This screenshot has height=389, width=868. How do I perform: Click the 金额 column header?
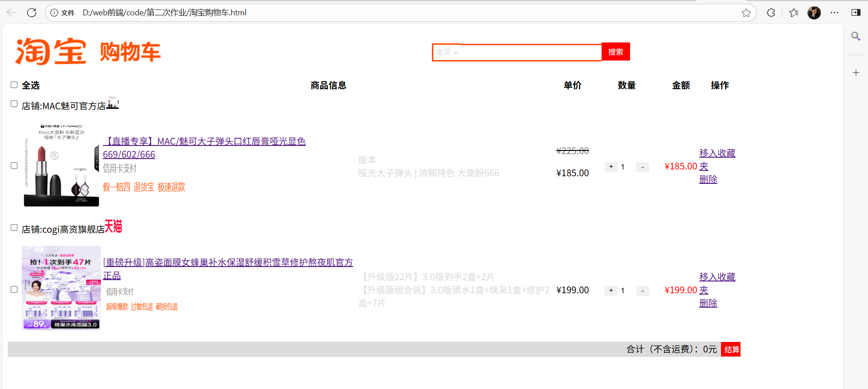pyautogui.click(x=681, y=85)
